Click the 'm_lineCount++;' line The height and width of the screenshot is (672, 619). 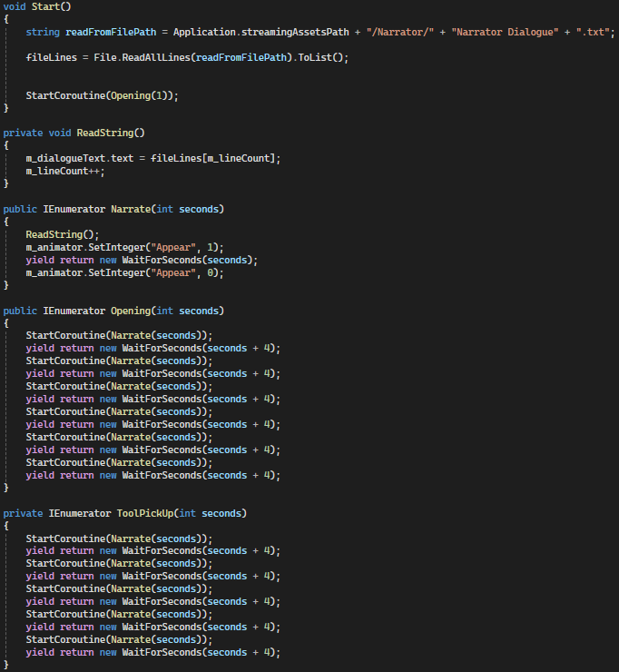pos(65,171)
